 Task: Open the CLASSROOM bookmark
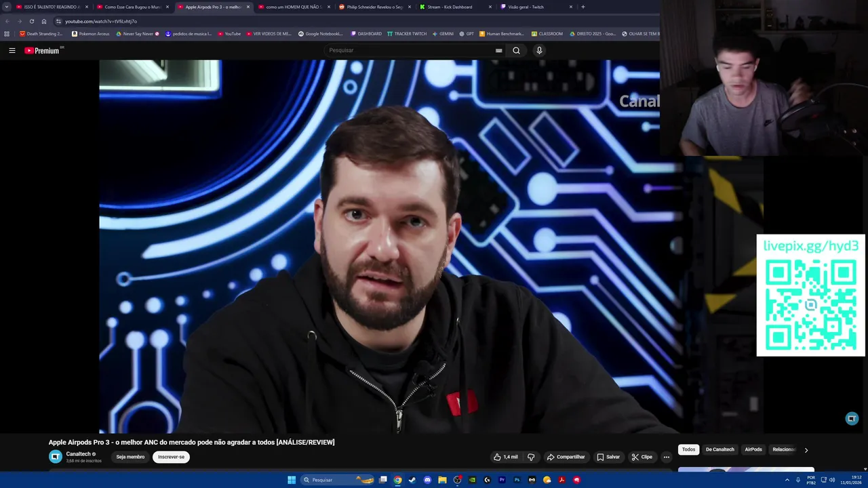(x=547, y=33)
